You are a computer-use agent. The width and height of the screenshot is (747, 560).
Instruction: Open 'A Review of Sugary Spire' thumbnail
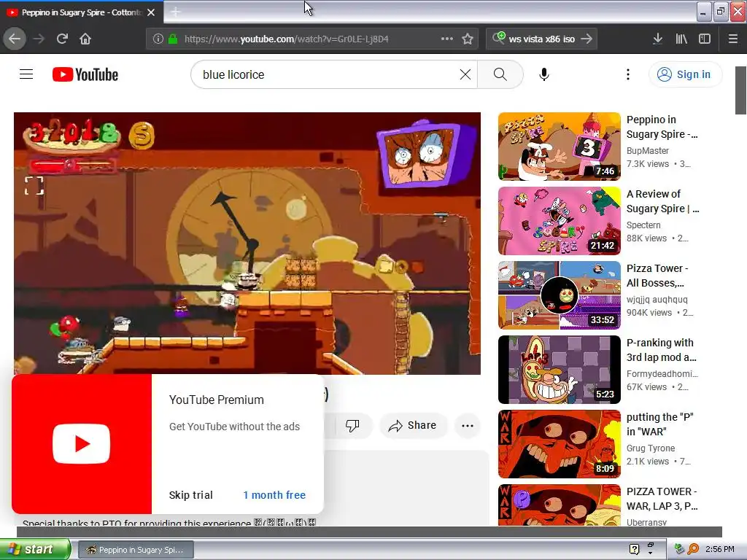tap(560, 221)
